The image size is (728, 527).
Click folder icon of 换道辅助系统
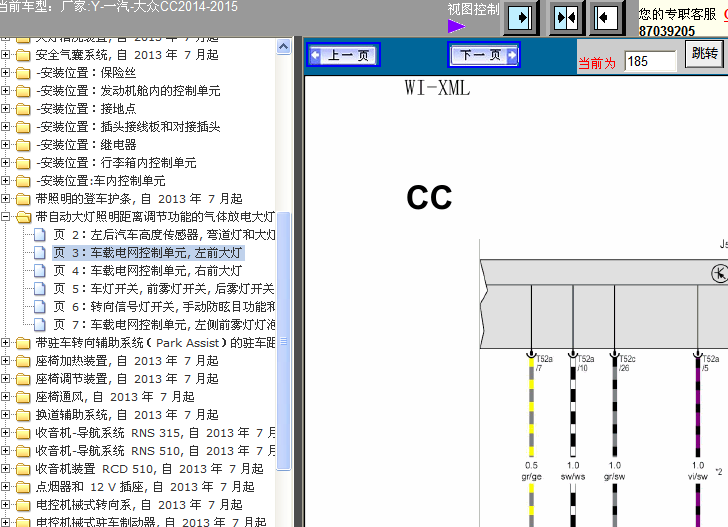(x=23, y=415)
